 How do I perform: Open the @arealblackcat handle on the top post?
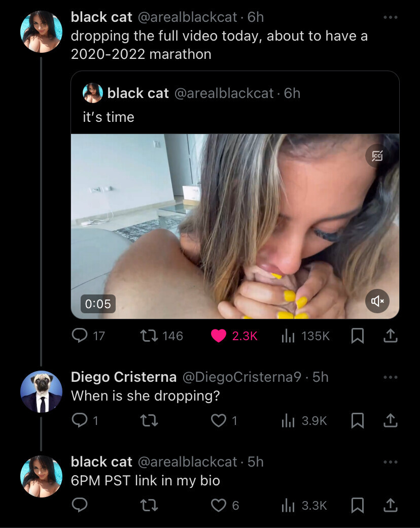pyautogui.click(x=187, y=17)
